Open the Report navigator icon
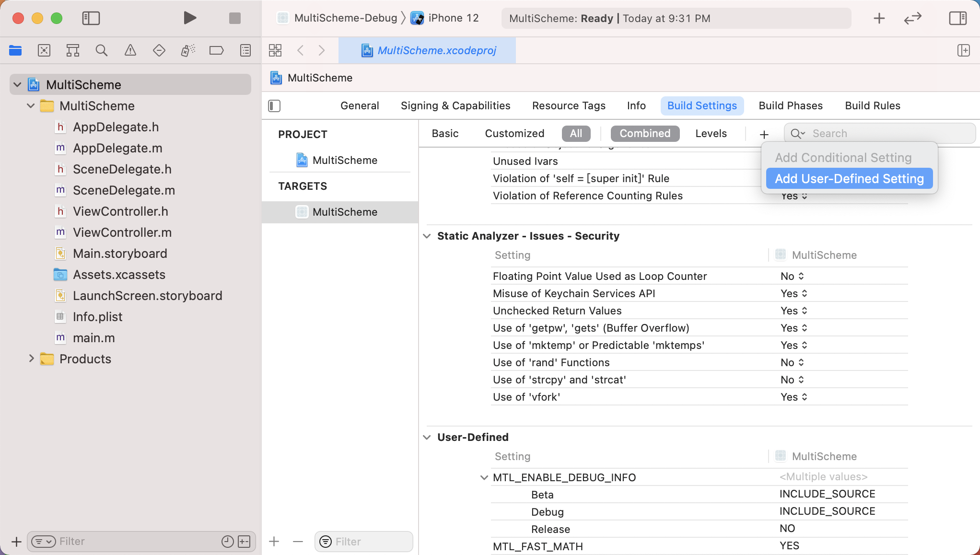 (x=245, y=50)
